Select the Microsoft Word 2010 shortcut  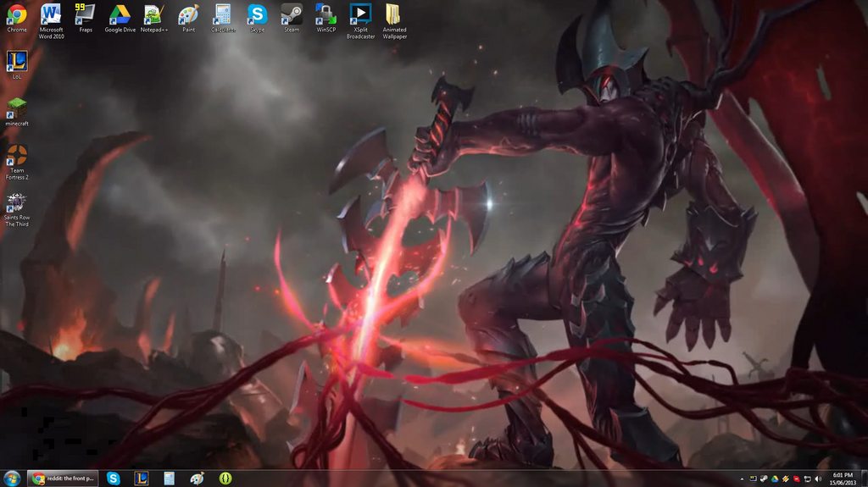(52, 14)
